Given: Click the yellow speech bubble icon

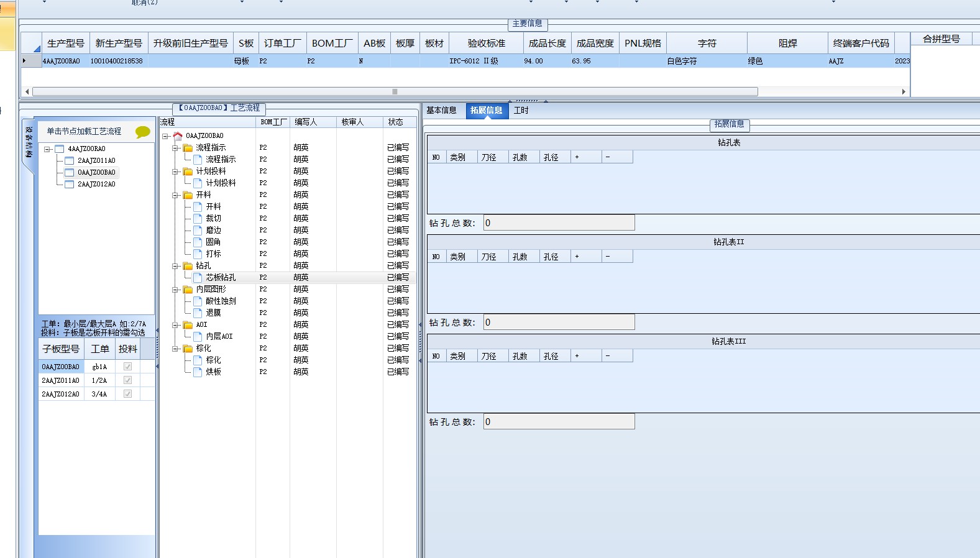Looking at the screenshot, I should [x=142, y=132].
